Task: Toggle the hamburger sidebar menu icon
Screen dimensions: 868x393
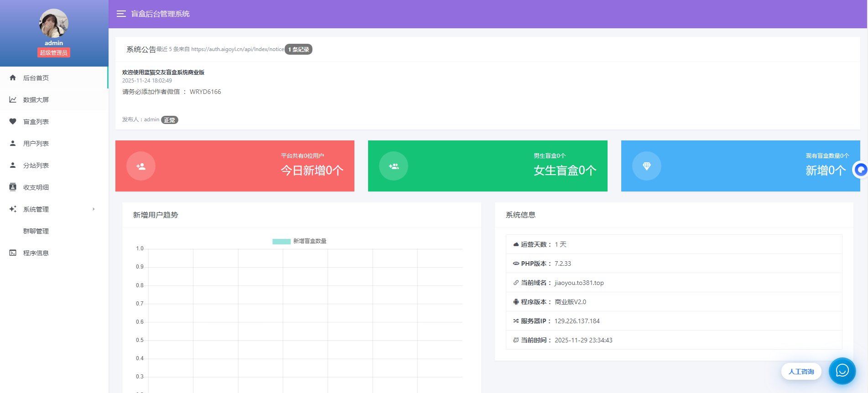Action: [121, 14]
